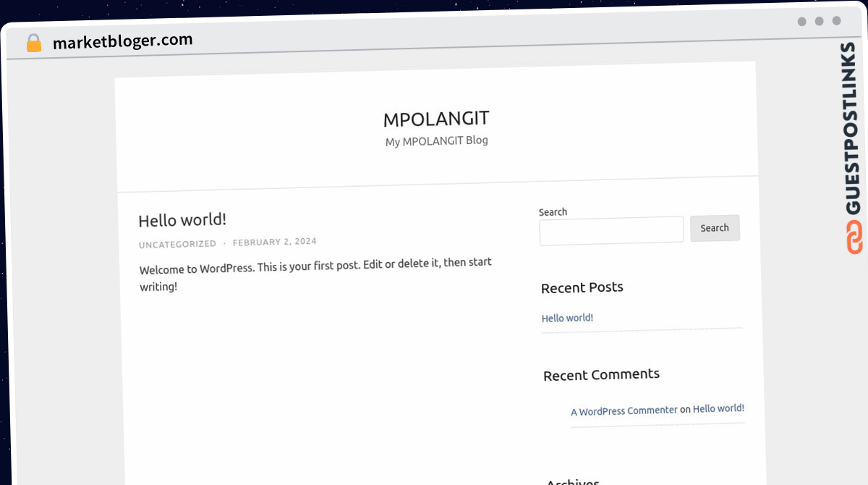Click the Recent Posts heading
The image size is (868, 485).
(582, 287)
